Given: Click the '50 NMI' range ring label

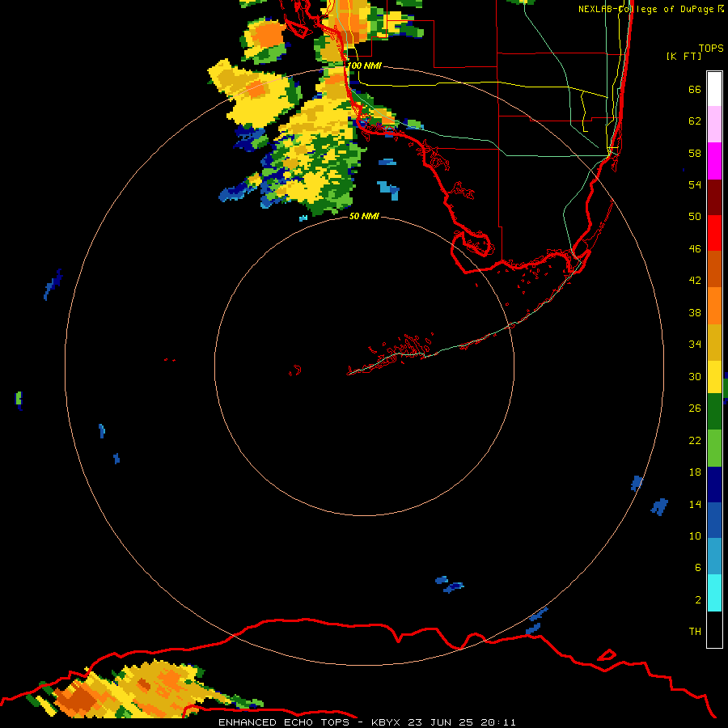Looking at the screenshot, I should (x=364, y=216).
